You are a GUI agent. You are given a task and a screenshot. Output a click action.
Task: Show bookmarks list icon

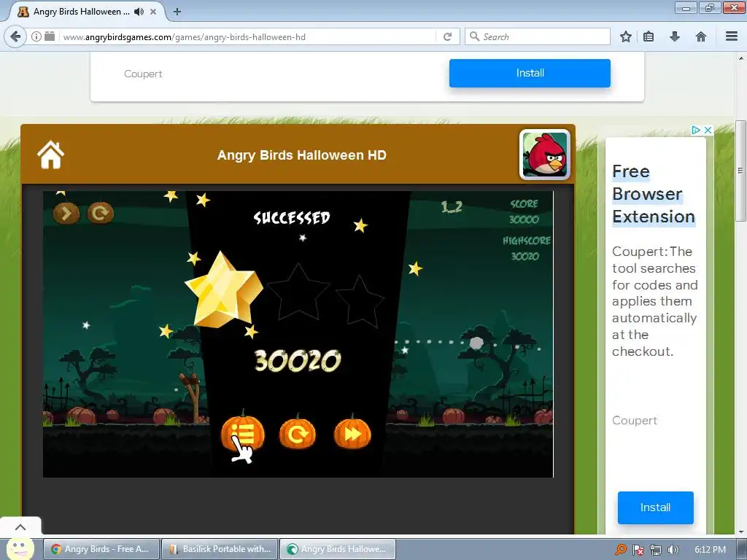pyautogui.click(x=649, y=36)
